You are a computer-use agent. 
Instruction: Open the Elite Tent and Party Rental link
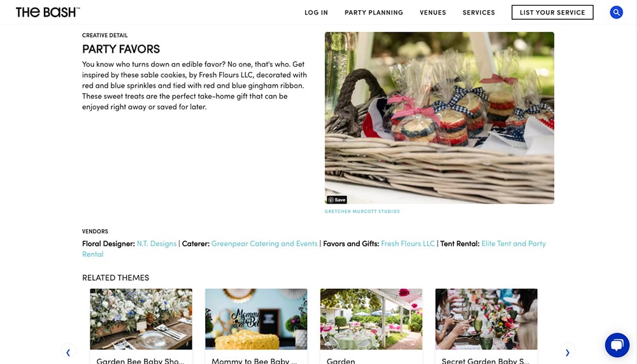click(513, 244)
